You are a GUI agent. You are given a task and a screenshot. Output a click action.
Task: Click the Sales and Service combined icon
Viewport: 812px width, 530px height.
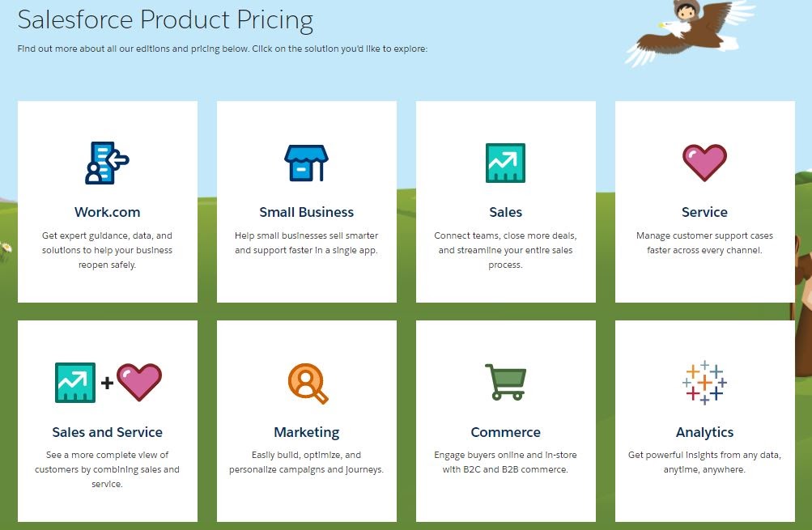[x=108, y=382]
